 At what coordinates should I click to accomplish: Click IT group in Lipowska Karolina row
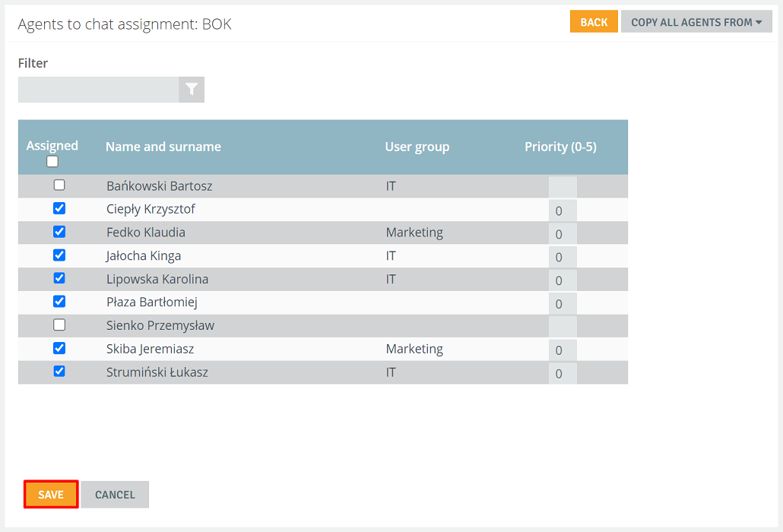391,279
